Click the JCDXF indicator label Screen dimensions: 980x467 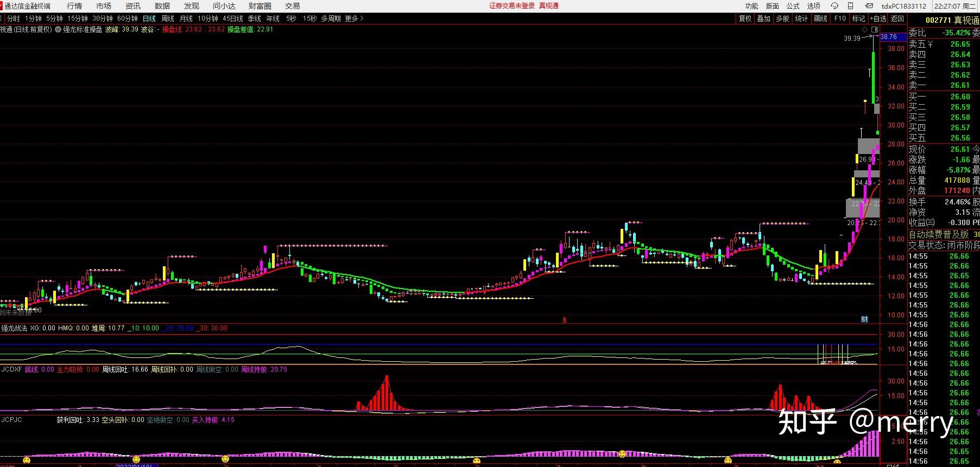tap(11, 369)
